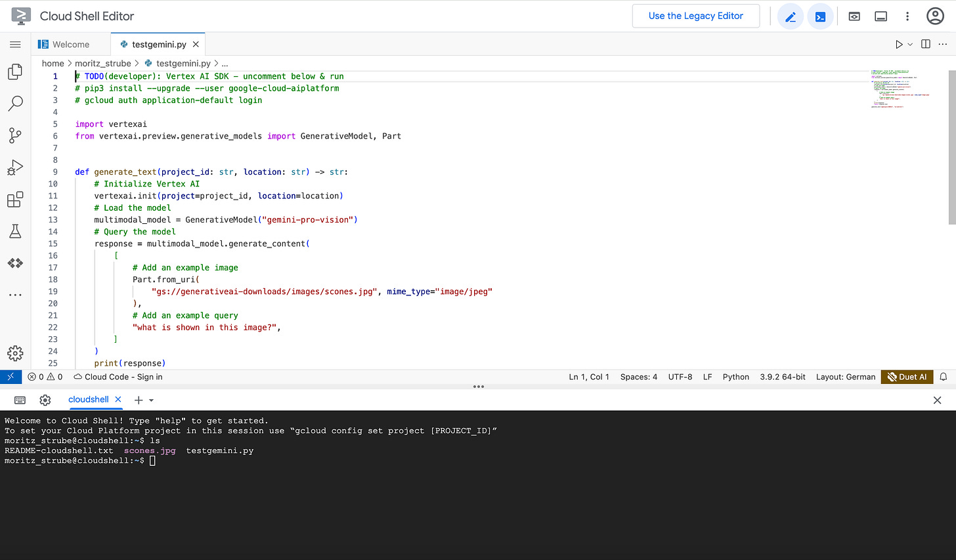Screen dimensions: 956x560
Task: Toggle the Open Editor pencil button
Action: pos(791,16)
